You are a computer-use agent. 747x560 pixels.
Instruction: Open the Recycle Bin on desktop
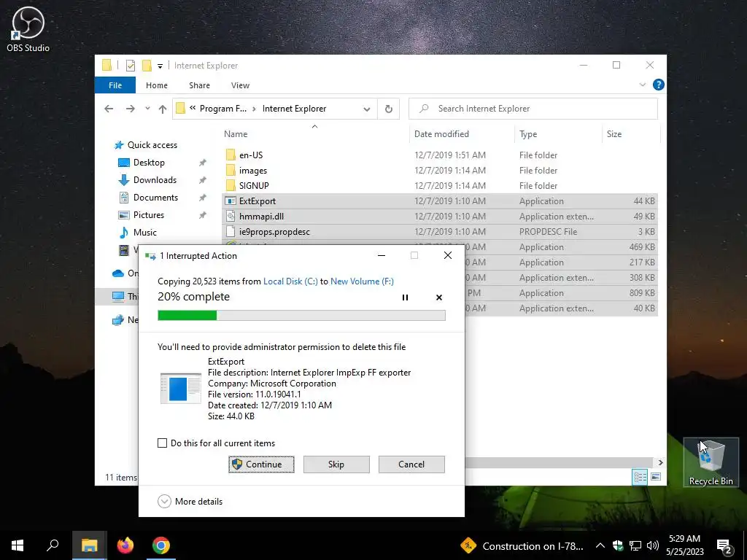coord(711,462)
